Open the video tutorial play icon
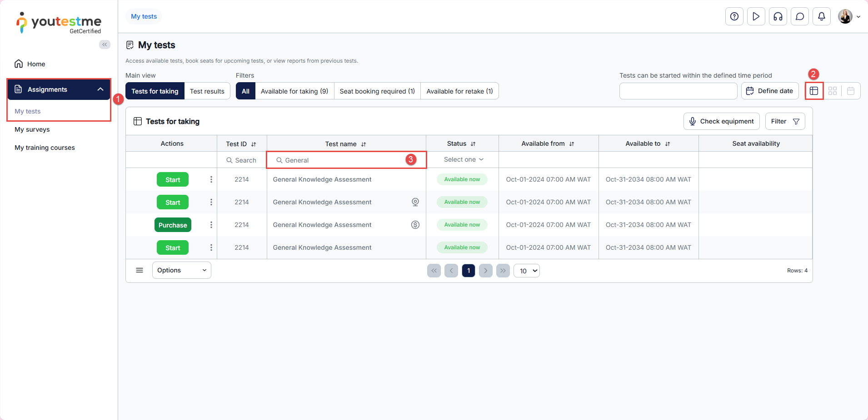Screen dimensions: 868x420 pos(756,17)
